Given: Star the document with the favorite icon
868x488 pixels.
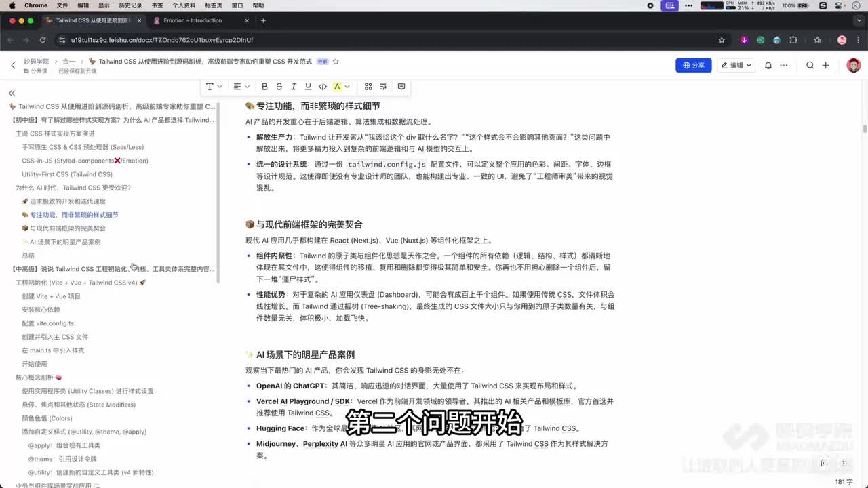Looking at the screenshot, I should (336, 62).
